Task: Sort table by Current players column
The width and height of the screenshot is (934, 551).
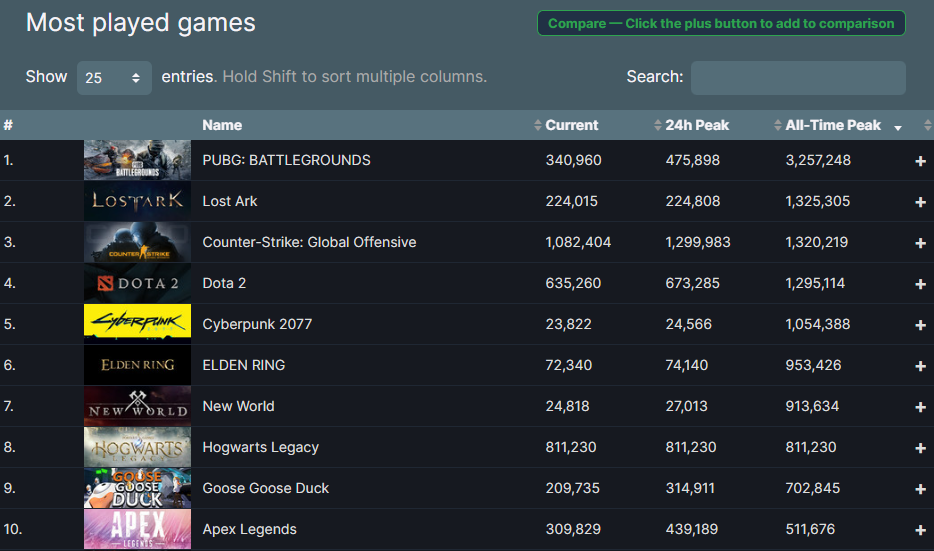Action: [x=571, y=125]
